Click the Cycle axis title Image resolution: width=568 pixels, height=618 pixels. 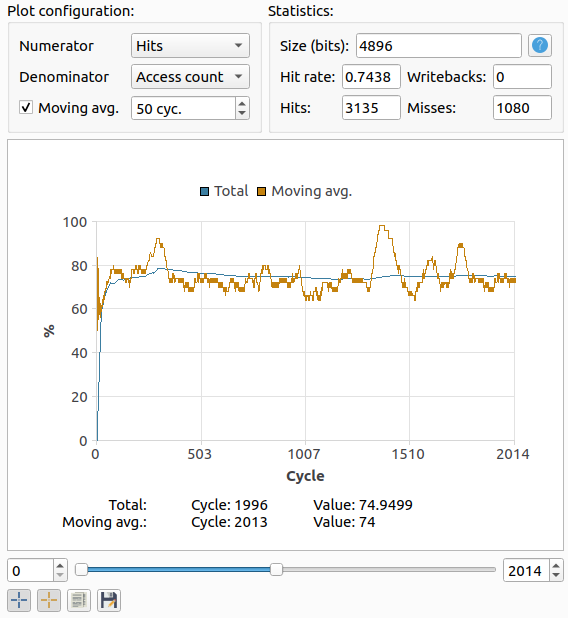pyautogui.click(x=305, y=476)
